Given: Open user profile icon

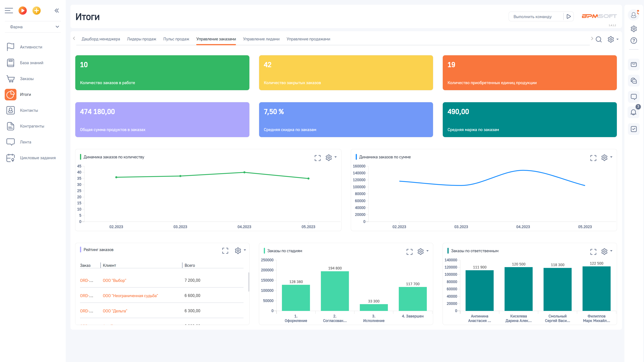Looking at the screenshot, I should point(633,15).
